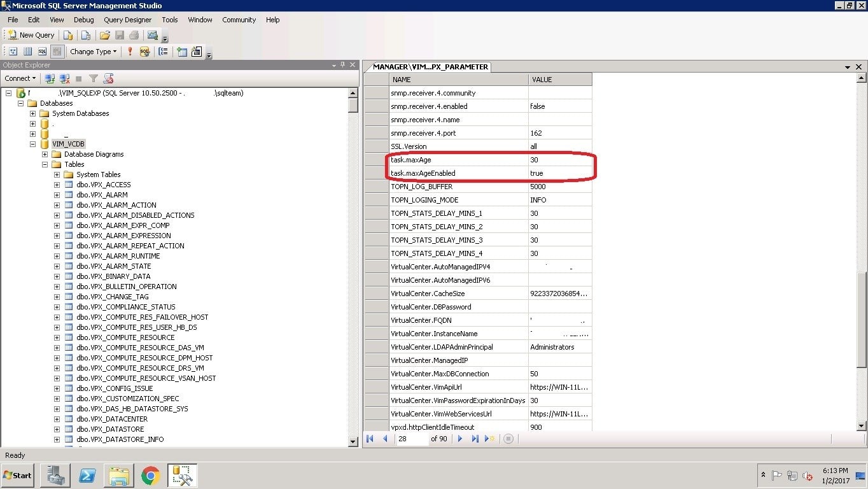Click the Open File folder icon
The image size is (868, 489).
coord(104,35)
